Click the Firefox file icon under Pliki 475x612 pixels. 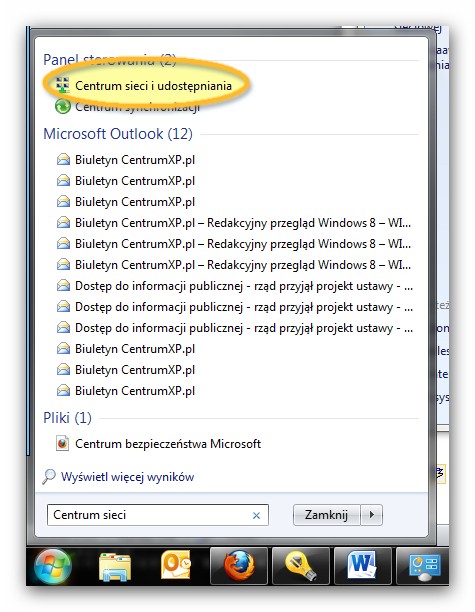point(62,443)
